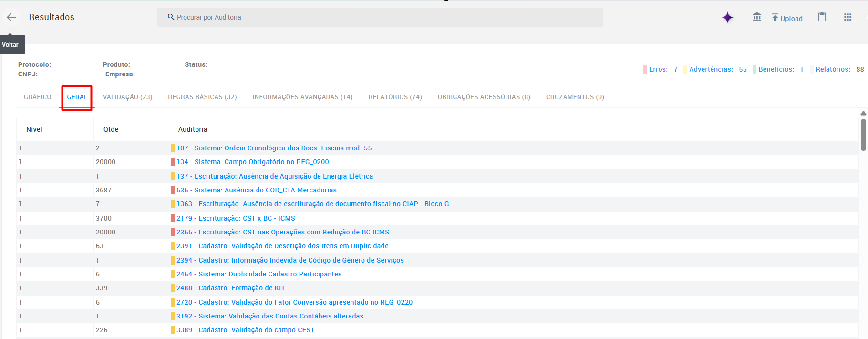The height and width of the screenshot is (339, 868).
Task: Open audit 2488 Formação de KIT
Action: [230, 288]
